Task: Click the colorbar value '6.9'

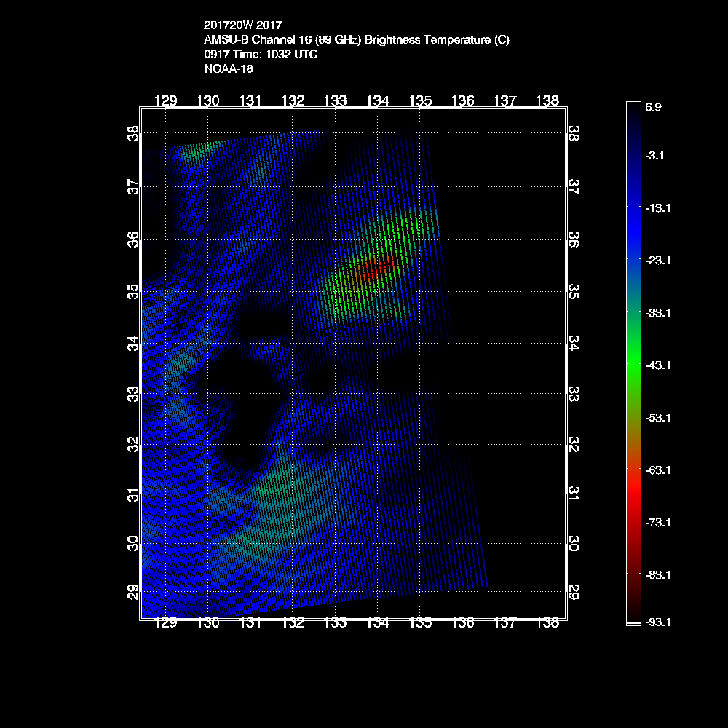Action: click(x=653, y=107)
